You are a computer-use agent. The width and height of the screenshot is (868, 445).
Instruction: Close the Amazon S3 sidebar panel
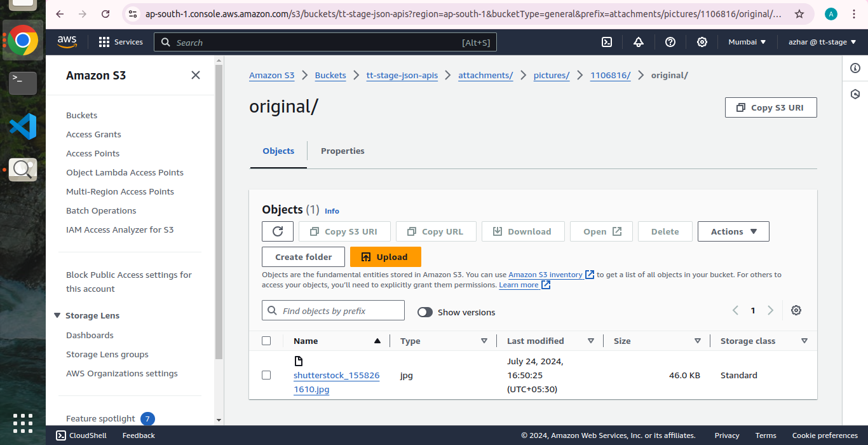pyautogui.click(x=196, y=75)
